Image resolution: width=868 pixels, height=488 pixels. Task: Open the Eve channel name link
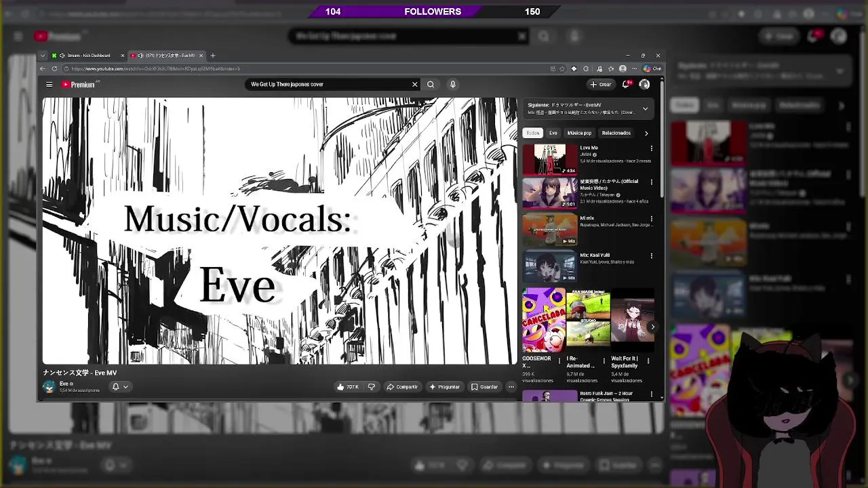[x=64, y=384]
